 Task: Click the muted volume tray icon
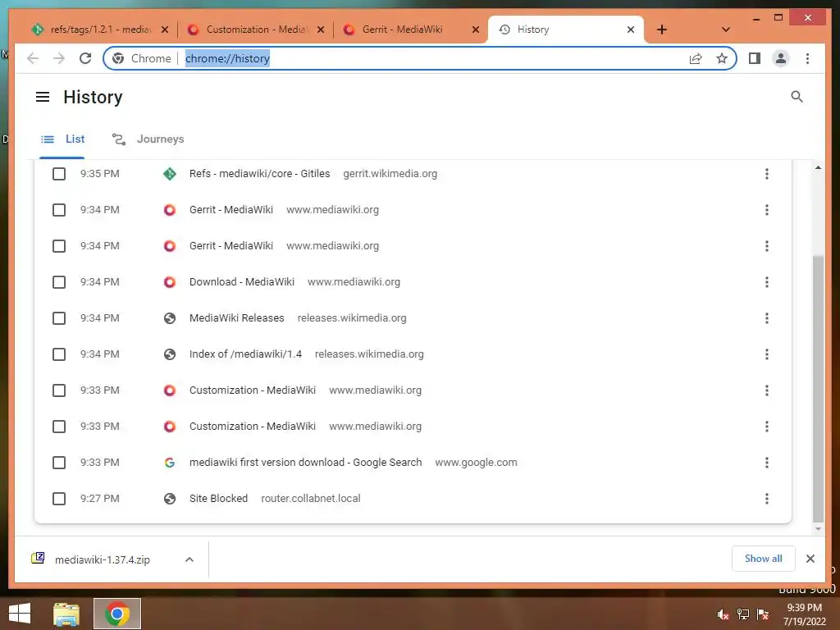click(x=723, y=614)
